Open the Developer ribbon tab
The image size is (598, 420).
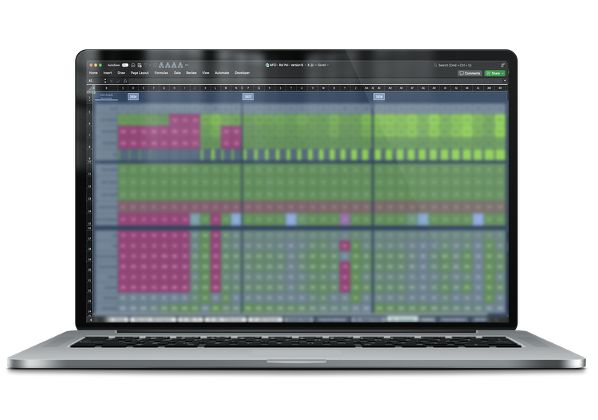[242, 73]
